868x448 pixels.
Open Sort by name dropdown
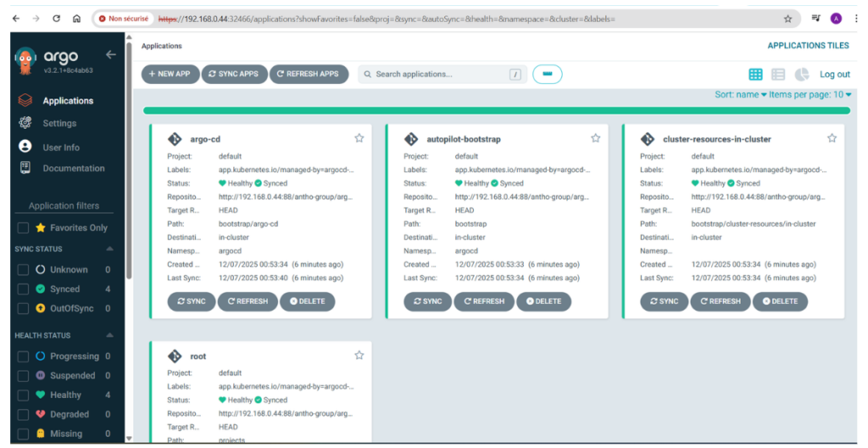(740, 95)
